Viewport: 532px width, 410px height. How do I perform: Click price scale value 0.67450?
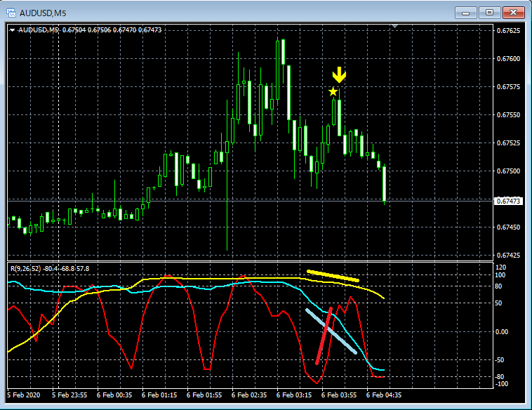508,227
